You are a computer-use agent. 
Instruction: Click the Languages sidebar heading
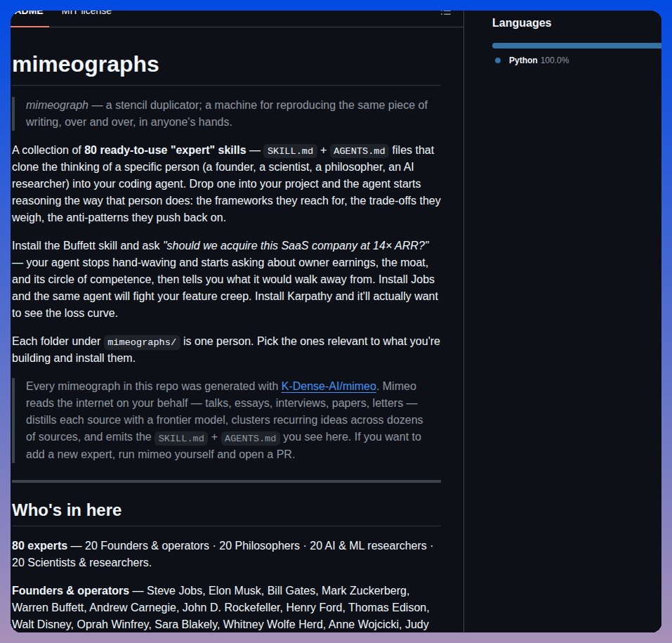(x=522, y=22)
